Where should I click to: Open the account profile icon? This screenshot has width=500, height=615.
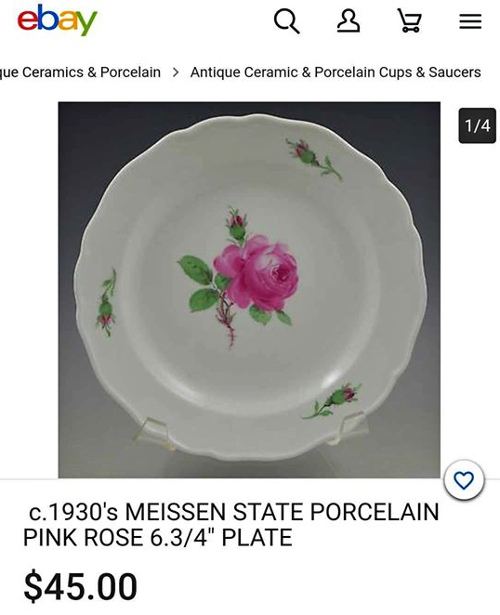[x=348, y=21]
